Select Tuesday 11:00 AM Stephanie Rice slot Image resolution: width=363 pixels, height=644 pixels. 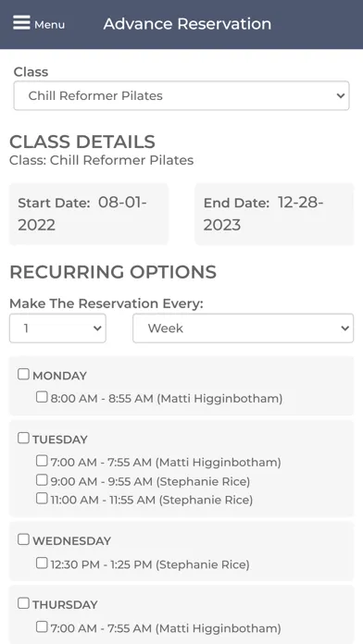(x=42, y=498)
